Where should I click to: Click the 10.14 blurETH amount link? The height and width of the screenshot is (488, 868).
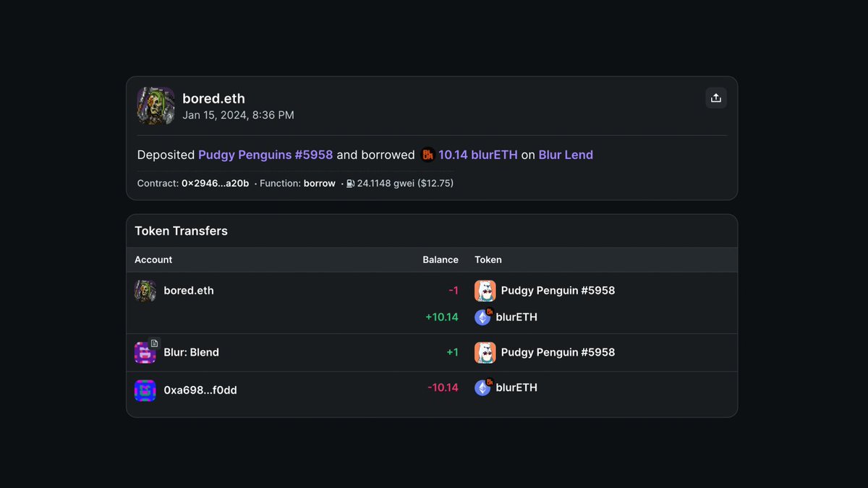[x=478, y=154]
